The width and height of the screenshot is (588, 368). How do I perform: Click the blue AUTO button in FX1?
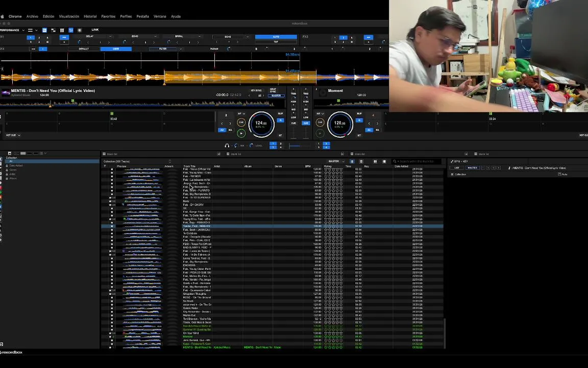click(276, 37)
